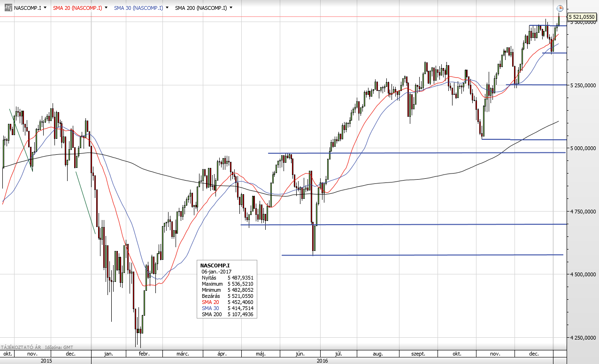This screenshot has width=599, height=364.
Task: Select the green trend line over the January decline
Action: (x=85, y=202)
